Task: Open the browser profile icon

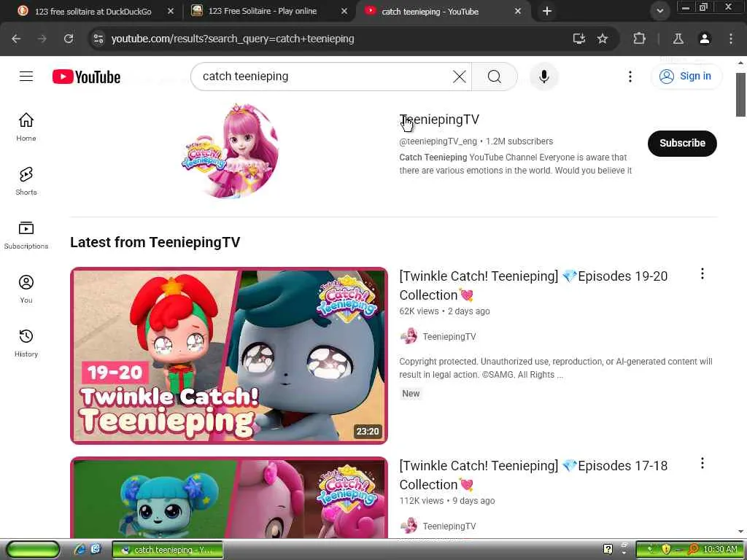Action: (705, 39)
